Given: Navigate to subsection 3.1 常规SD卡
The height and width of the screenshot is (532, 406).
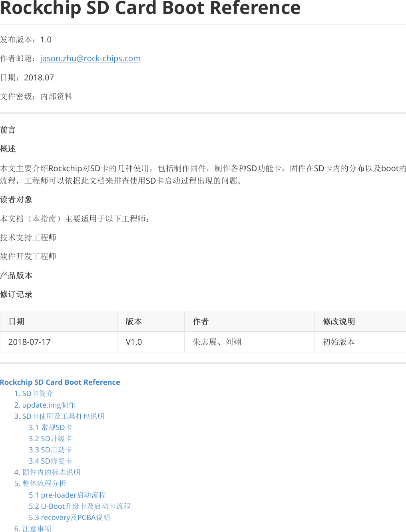Looking at the screenshot, I should click(50, 427).
